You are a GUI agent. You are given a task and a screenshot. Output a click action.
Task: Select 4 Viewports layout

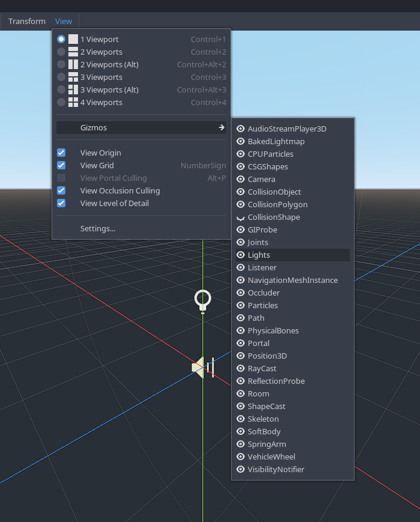tap(142, 103)
